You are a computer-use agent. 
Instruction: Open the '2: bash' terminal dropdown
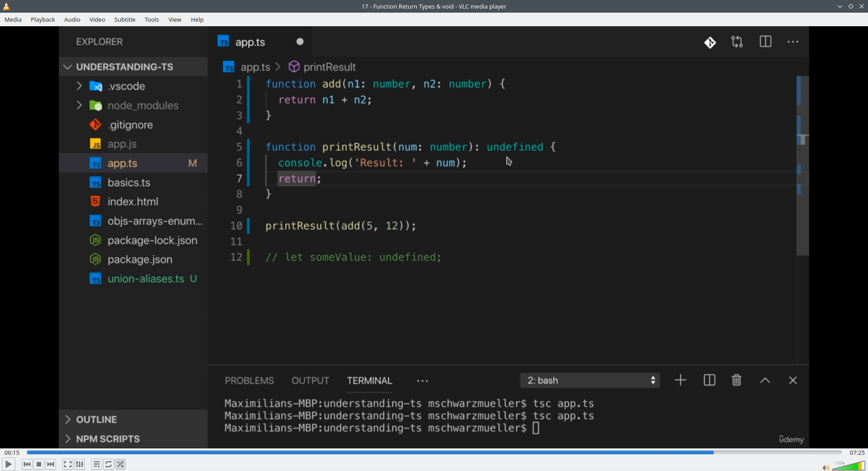[x=590, y=381]
